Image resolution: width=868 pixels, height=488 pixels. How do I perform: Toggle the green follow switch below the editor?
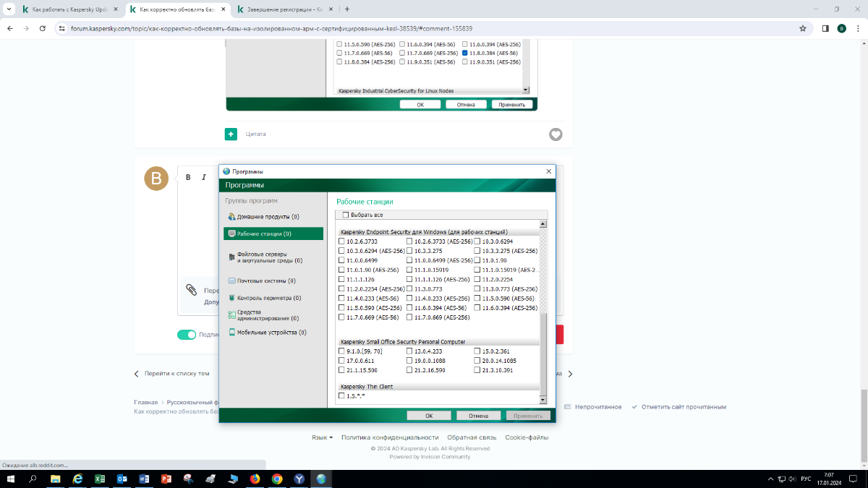point(187,335)
